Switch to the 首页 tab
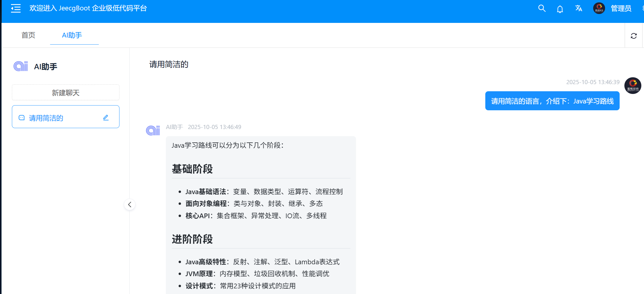644x294 pixels. point(28,35)
